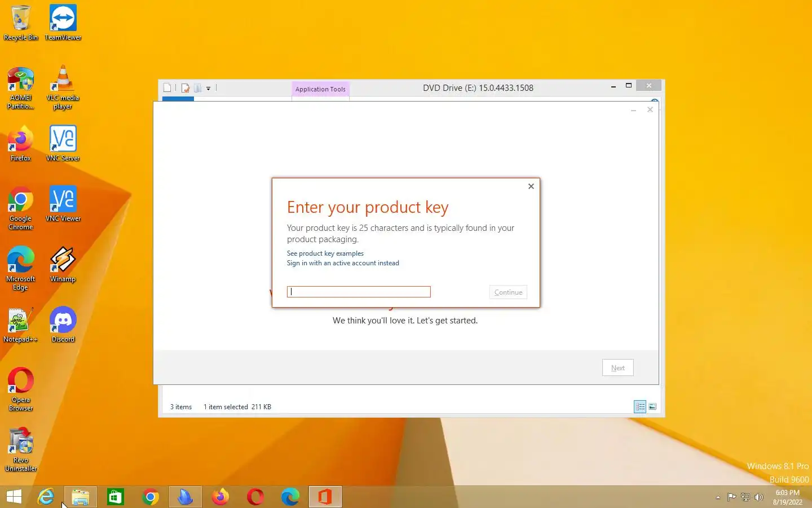Launch Firefox from the taskbar
Viewport: 812px width, 508px height.
click(220, 497)
